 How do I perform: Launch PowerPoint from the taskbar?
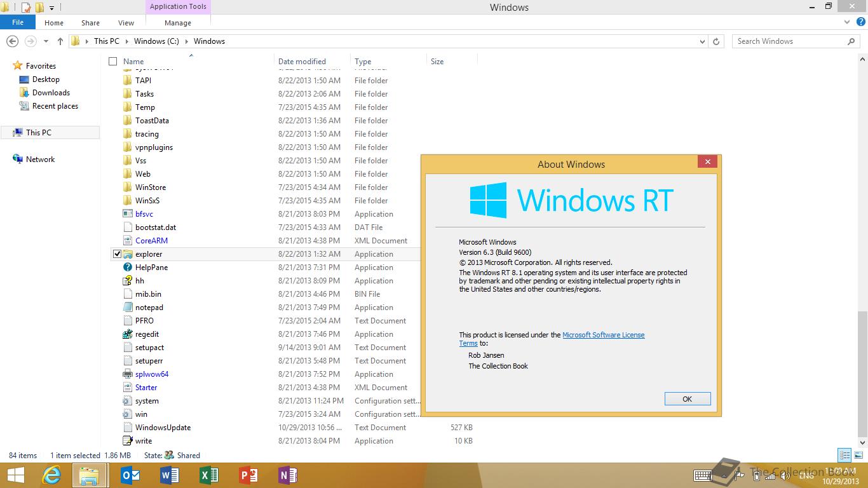pyautogui.click(x=248, y=475)
